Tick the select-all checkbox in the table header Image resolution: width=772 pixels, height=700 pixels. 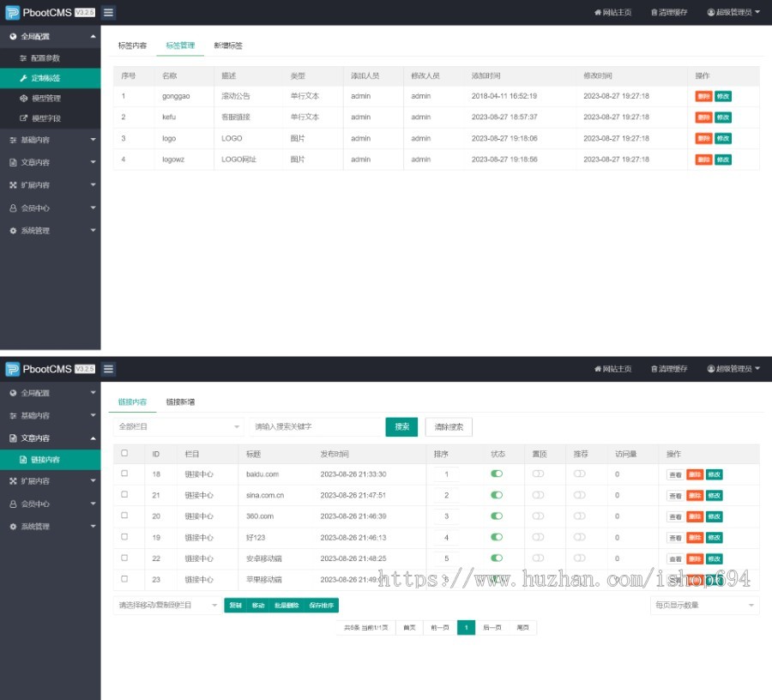[x=124, y=453]
